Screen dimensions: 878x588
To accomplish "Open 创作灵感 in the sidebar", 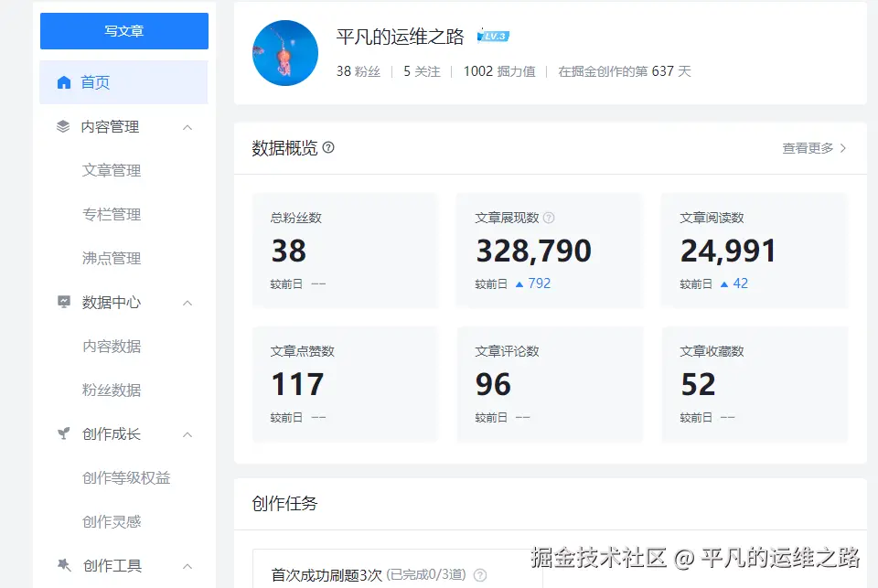I will click(x=112, y=521).
